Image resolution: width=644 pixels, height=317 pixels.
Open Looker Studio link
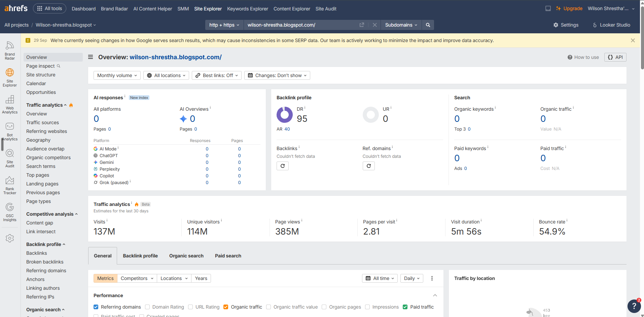tap(612, 25)
